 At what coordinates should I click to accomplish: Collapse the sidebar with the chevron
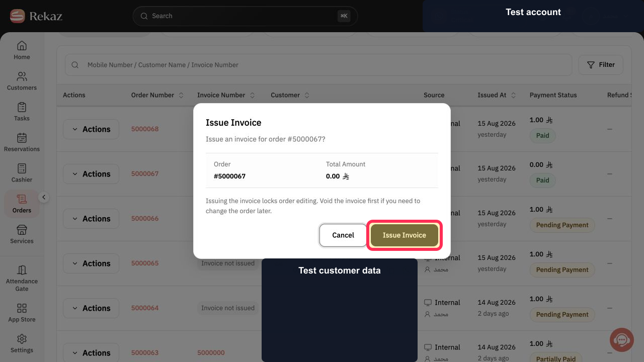pos(44,197)
